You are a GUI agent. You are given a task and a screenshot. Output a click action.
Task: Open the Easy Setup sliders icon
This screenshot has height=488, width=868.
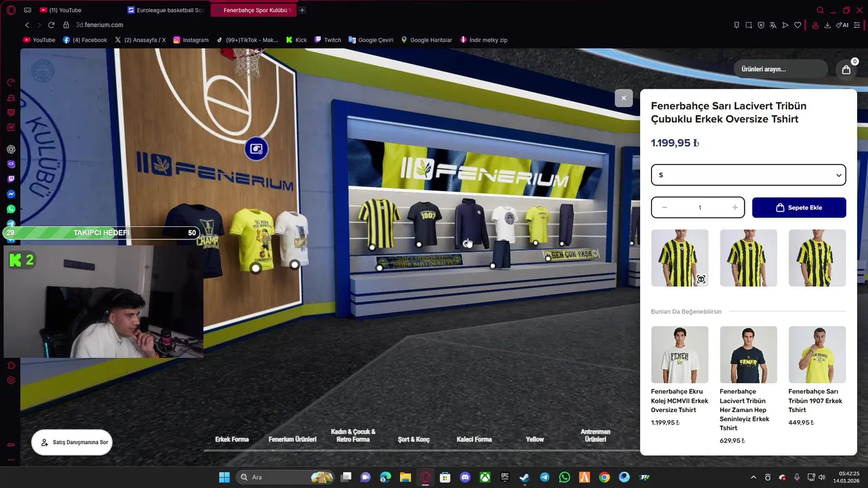pyautogui.click(x=856, y=25)
